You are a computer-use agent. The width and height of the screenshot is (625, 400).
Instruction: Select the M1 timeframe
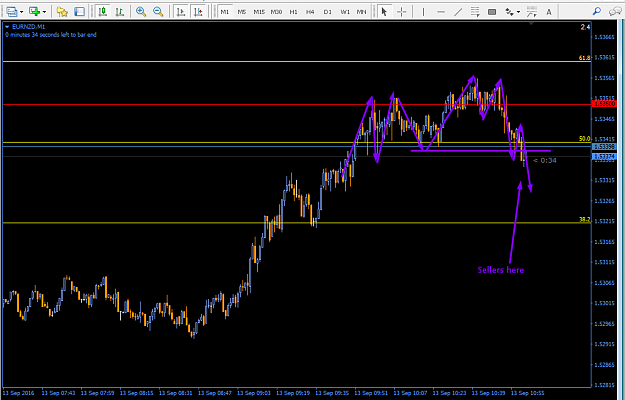pyautogui.click(x=225, y=12)
